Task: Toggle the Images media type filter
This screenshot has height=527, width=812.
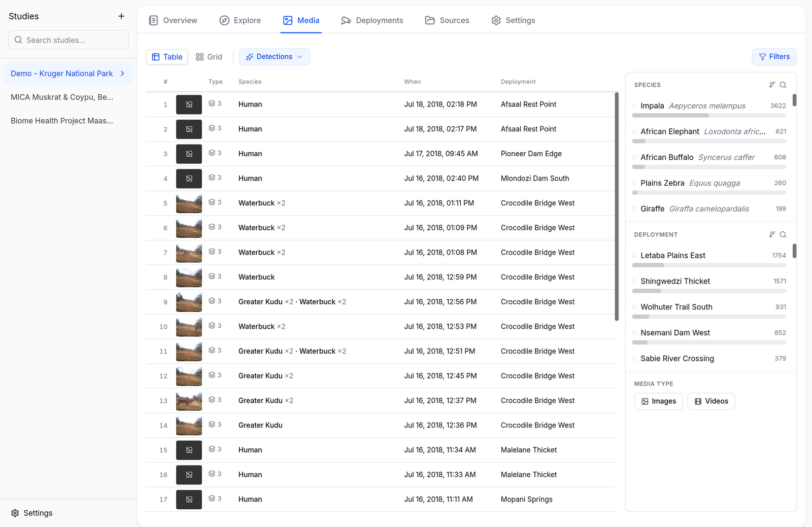Action: [659, 401]
